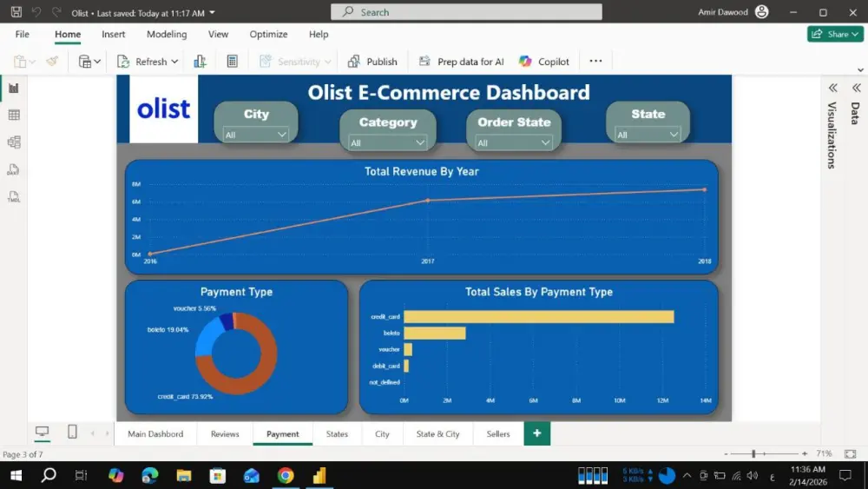Select the credit_card bar in chart

[539, 316]
